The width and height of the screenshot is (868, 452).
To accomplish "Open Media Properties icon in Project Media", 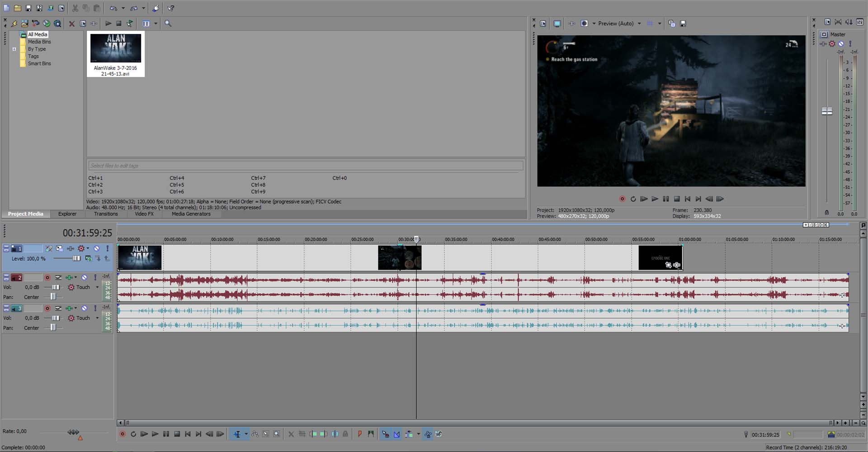I will pyautogui.click(x=83, y=24).
